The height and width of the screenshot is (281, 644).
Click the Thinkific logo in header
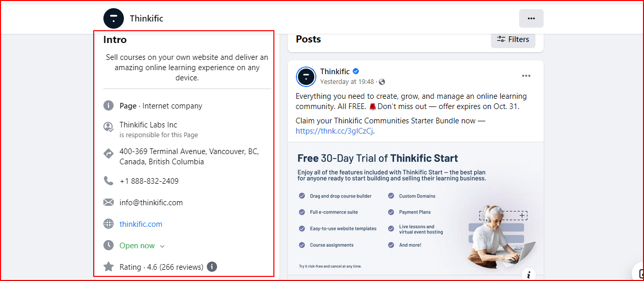click(114, 18)
